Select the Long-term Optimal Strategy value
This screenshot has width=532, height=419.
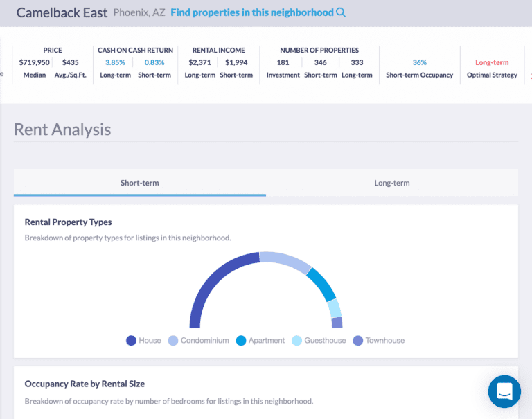[492, 62]
